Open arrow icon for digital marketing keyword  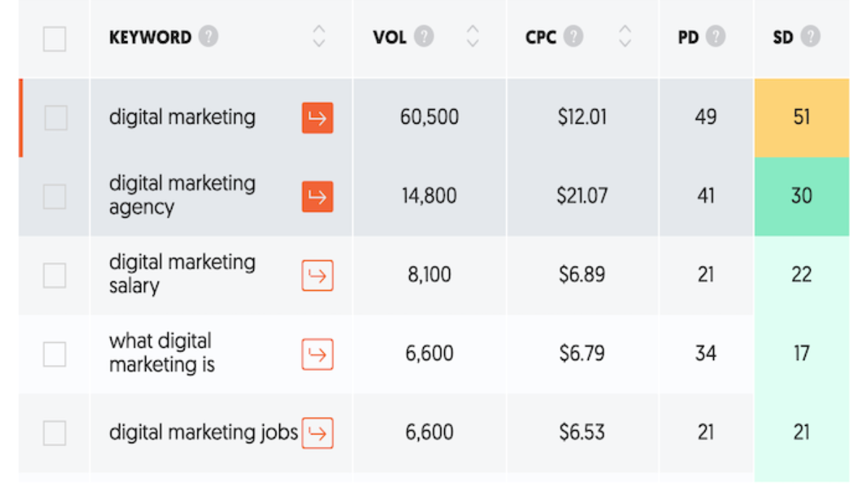coord(318,118)
